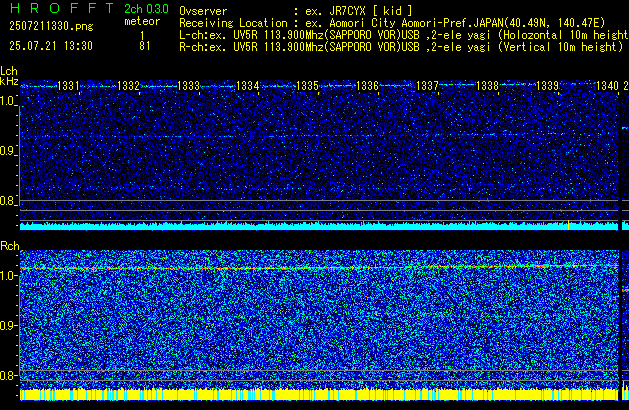Click the 1340 time marker
629x410 pixels.
pos(607,86)
